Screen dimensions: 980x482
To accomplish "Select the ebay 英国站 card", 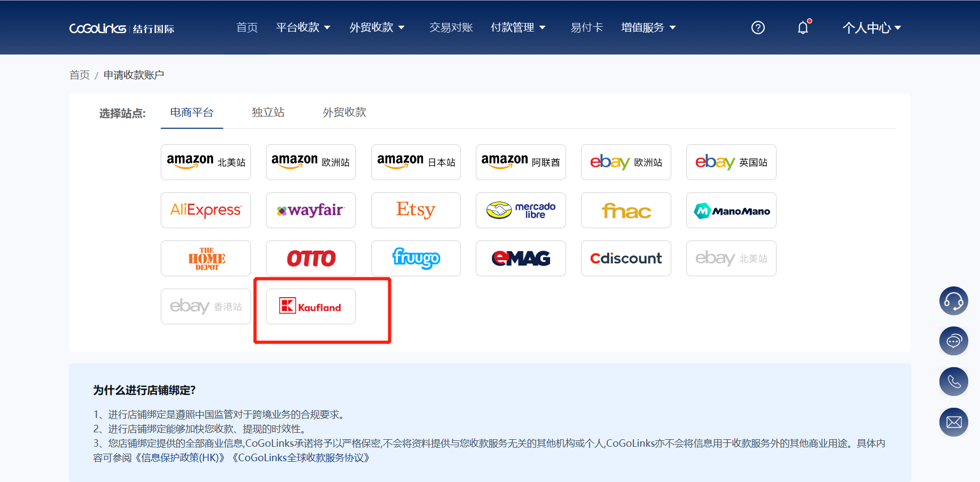I will click(x=731, y=162).
